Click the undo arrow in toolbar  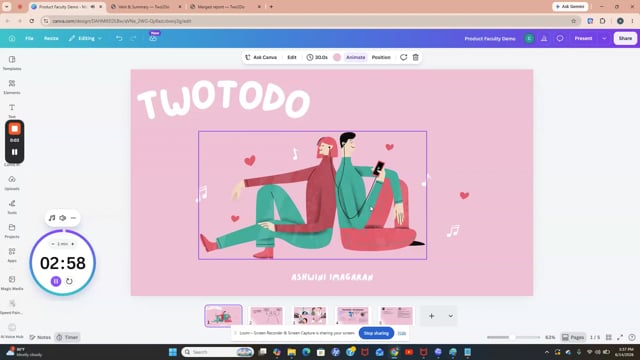coord(119,38)
